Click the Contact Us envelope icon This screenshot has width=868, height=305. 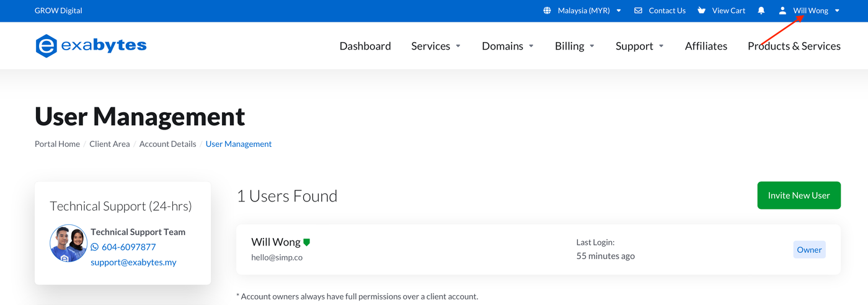coord(638,11)
